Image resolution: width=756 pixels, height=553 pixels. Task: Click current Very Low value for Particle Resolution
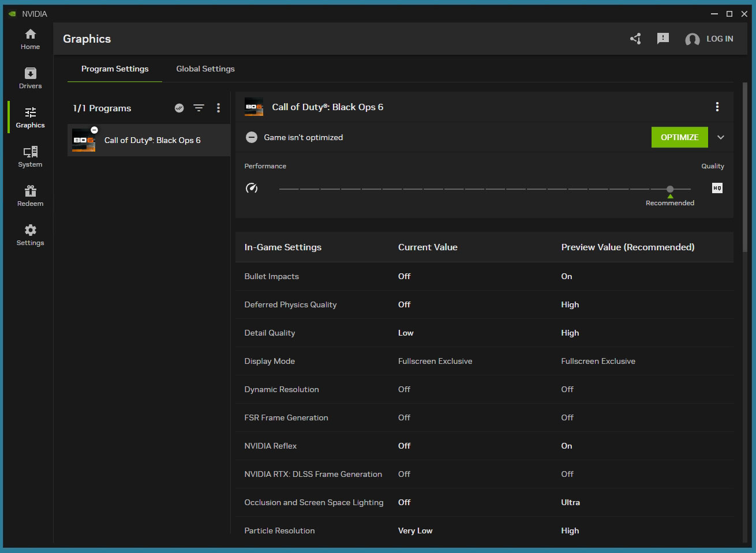(415, 531)
